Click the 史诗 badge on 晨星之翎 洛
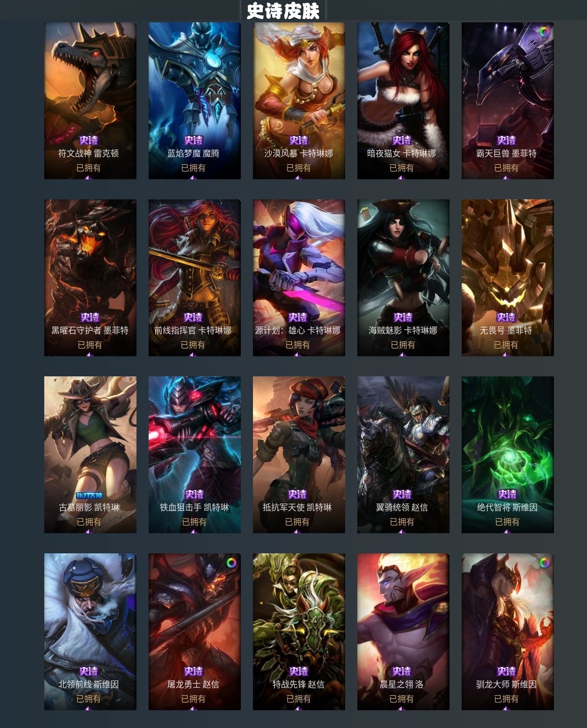Screen dimensions: 587x728 (x=402, y=671)
